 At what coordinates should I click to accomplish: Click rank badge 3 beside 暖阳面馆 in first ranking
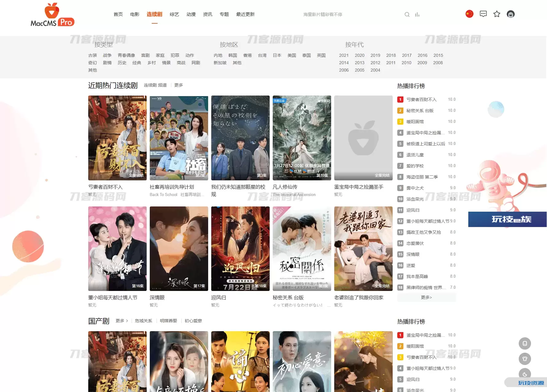(400, 122)
